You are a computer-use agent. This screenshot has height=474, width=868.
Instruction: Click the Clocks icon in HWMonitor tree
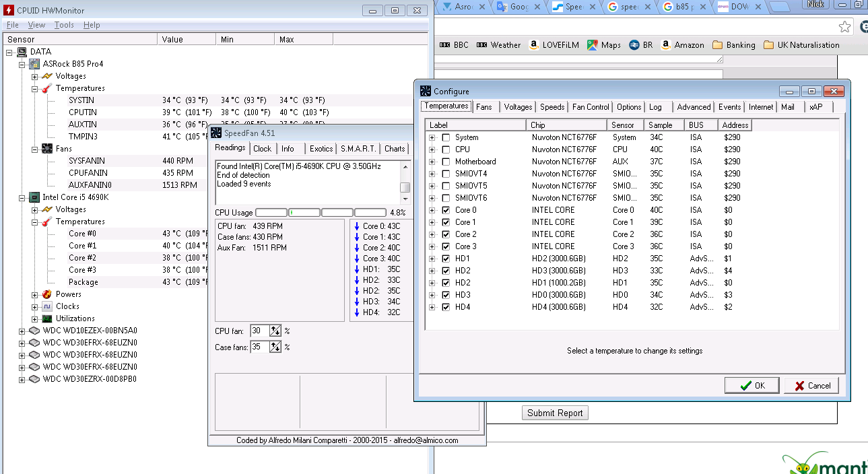coord(47,306)
